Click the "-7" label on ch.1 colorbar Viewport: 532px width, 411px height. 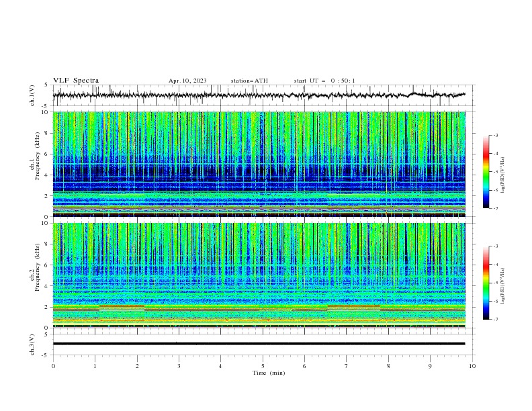[495, 208]
